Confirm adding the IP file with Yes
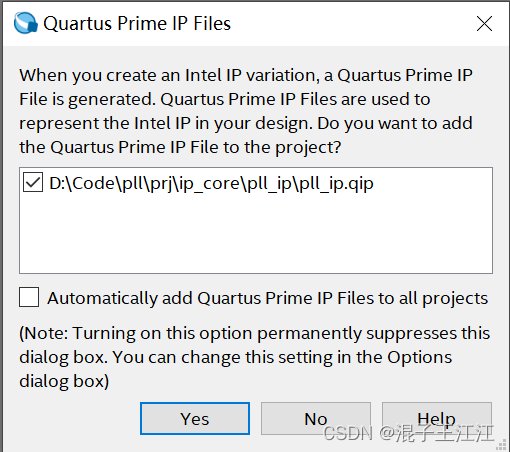This screenshot has width=510, height=452. pyautogui.click(x=195, y=418)
